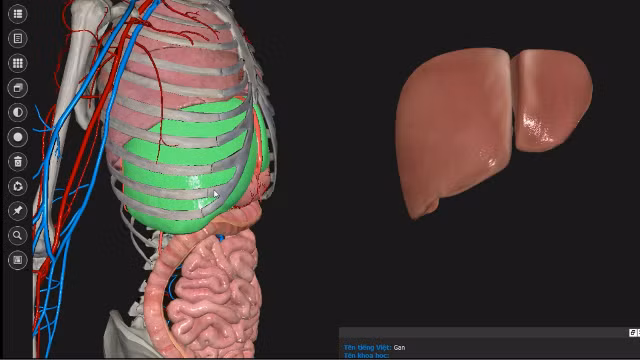
Task: Click the restore window icon in info panel
Action: coord(632,333)
